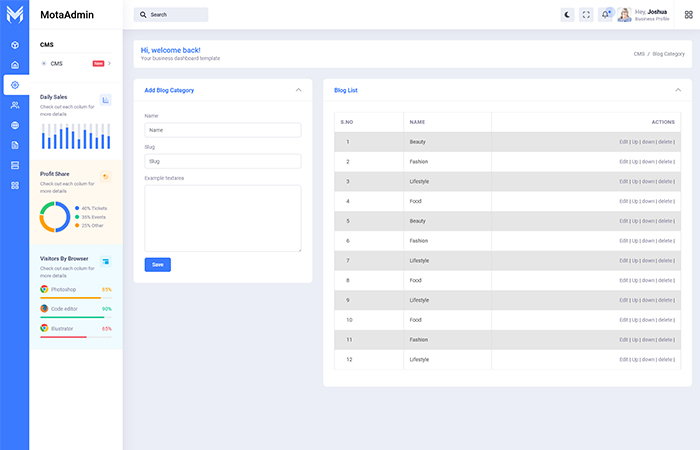This screenshot has height=450, width=700.
Task: Expand the CMS menu item
Action: [x=75, y=63]
